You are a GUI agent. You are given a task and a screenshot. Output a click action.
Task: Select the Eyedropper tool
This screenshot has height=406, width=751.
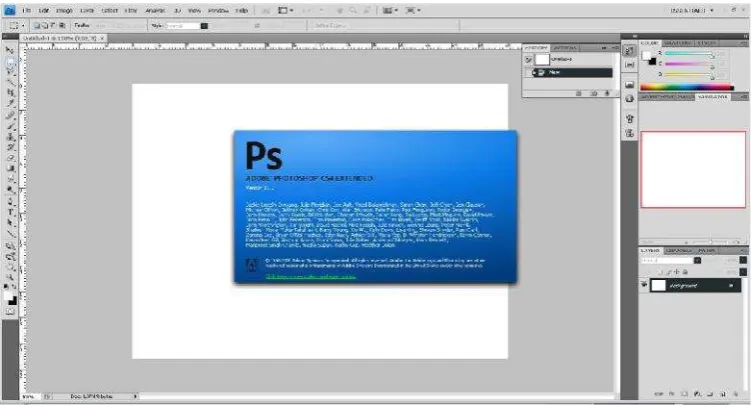[10, 102]
